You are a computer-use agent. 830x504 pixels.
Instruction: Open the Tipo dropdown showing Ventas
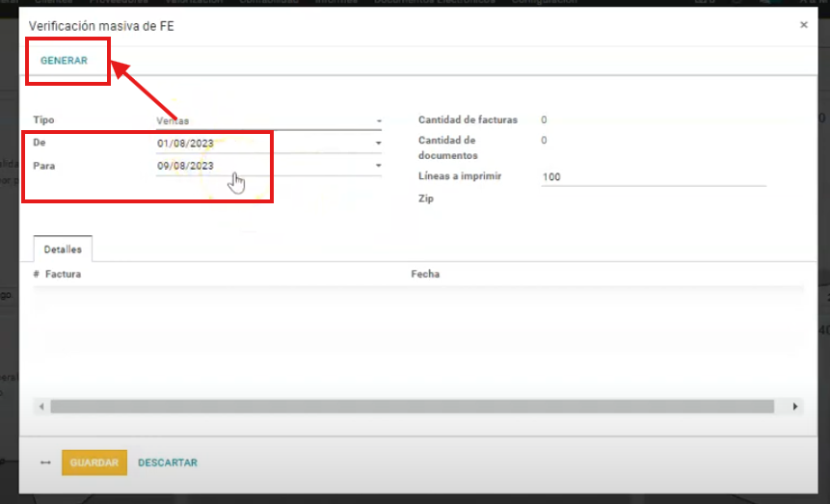[x=268, y=121]
